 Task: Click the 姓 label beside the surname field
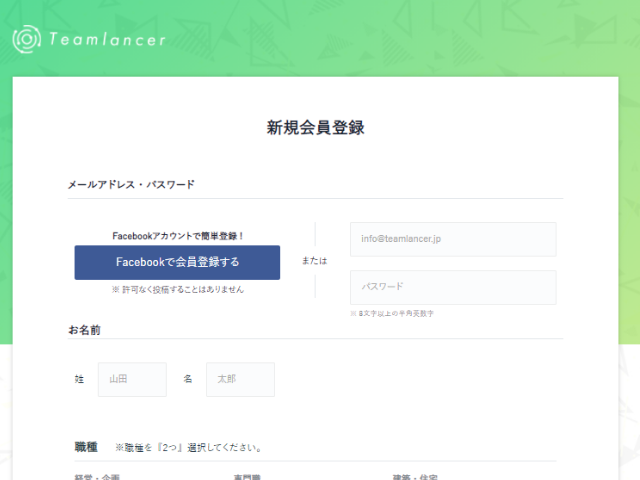point(79,380)
